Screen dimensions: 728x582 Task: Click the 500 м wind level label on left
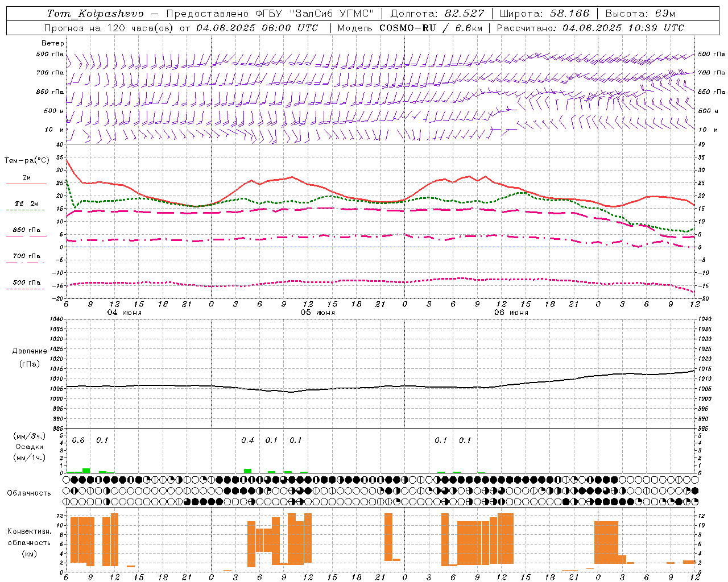pos(54,111)
